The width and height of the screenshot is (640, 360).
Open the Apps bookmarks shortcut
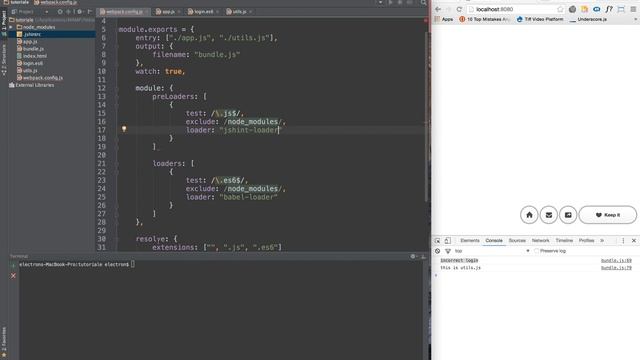pos(444,19)
